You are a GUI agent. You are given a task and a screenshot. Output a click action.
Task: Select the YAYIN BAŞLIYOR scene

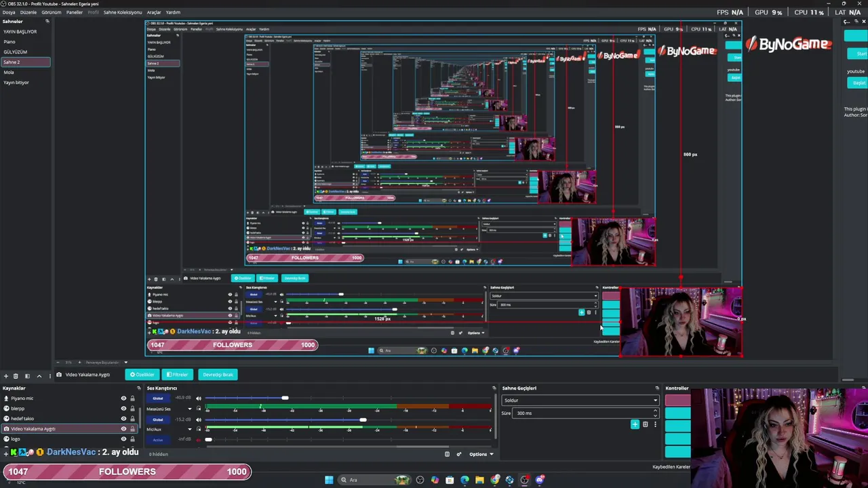coord(25,32)
